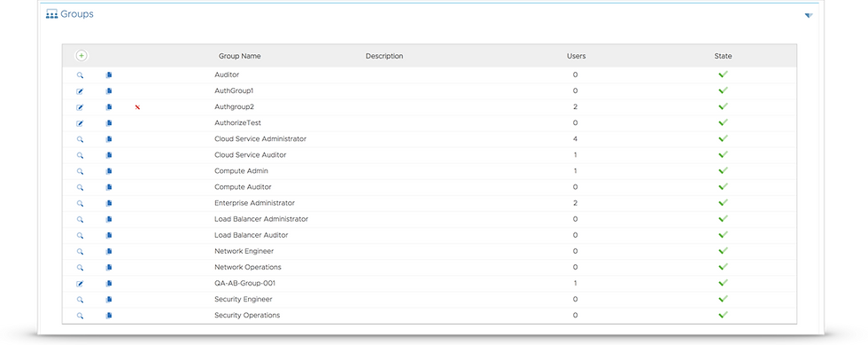Edit AuthGroup1 pencil icon
This screenshot has height=345, width=868.
80,91
